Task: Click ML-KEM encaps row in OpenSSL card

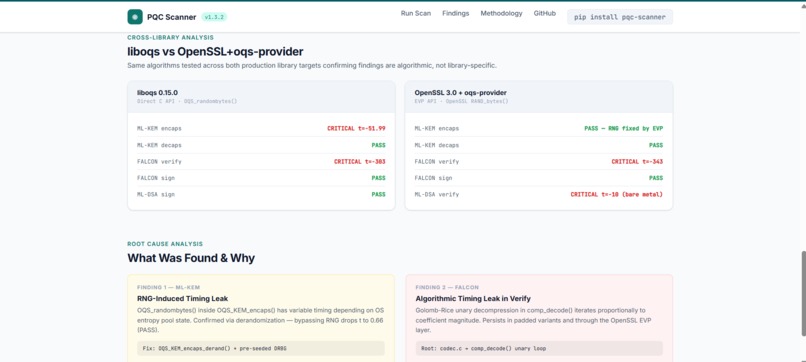Action: click(x=539, y=129)
